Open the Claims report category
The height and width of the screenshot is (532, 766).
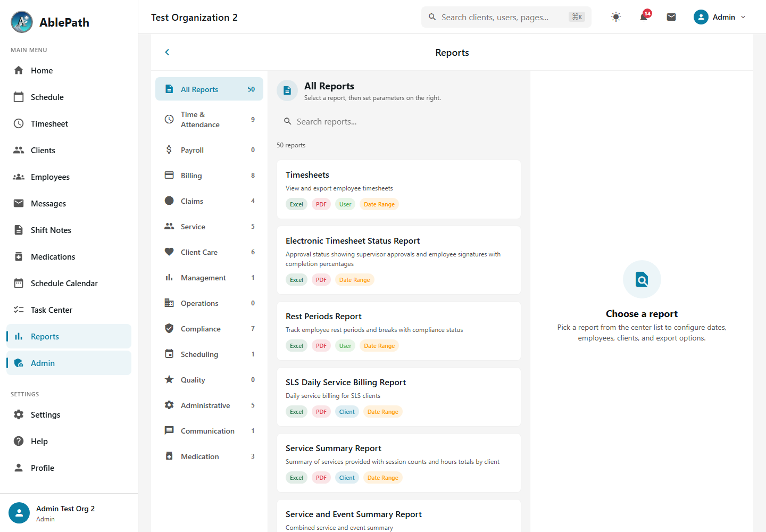point(209,201)
